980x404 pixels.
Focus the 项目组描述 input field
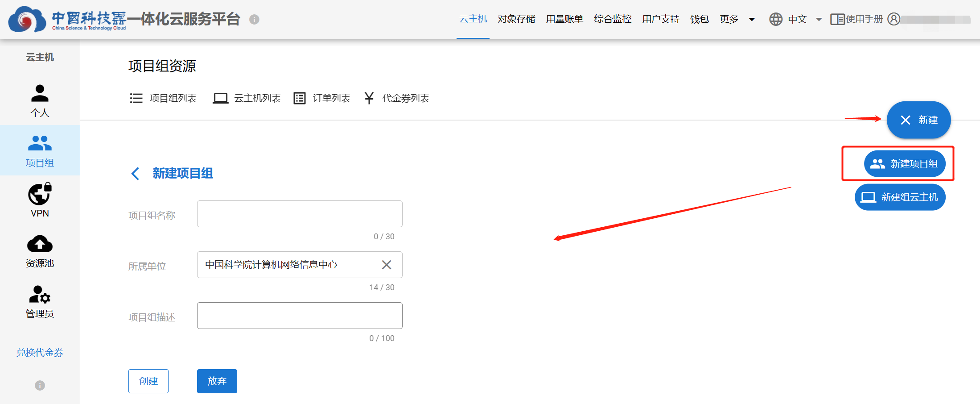300,316
